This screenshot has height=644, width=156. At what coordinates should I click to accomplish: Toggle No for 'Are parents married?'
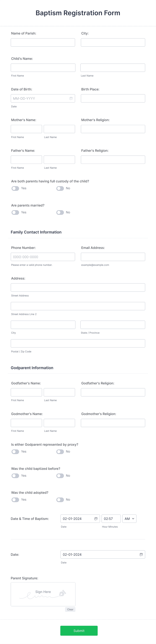point(60,212)
